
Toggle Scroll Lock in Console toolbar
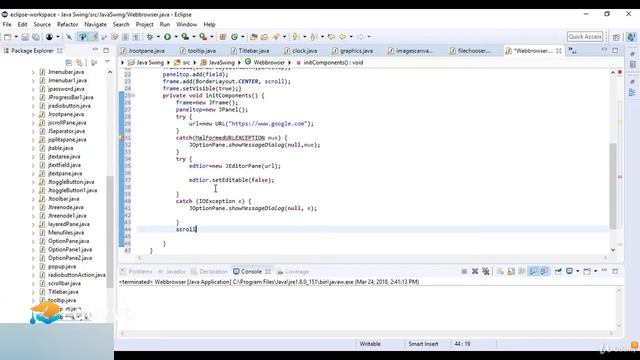[511, 271]
